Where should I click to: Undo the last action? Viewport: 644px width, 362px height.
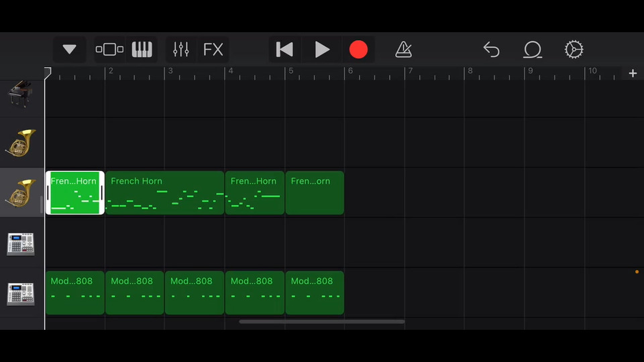491,50
